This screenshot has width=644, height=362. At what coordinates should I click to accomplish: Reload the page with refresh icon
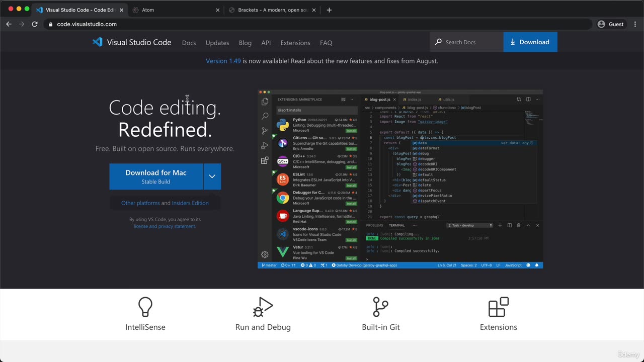point(35,24)
